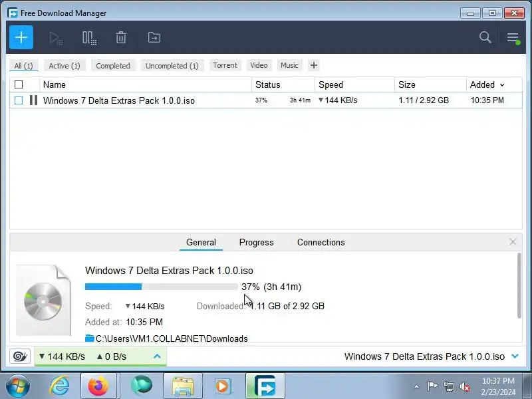
Task: Check the Windows 7 Delta Extras Pack row
Action: click(x=19, y=100)
